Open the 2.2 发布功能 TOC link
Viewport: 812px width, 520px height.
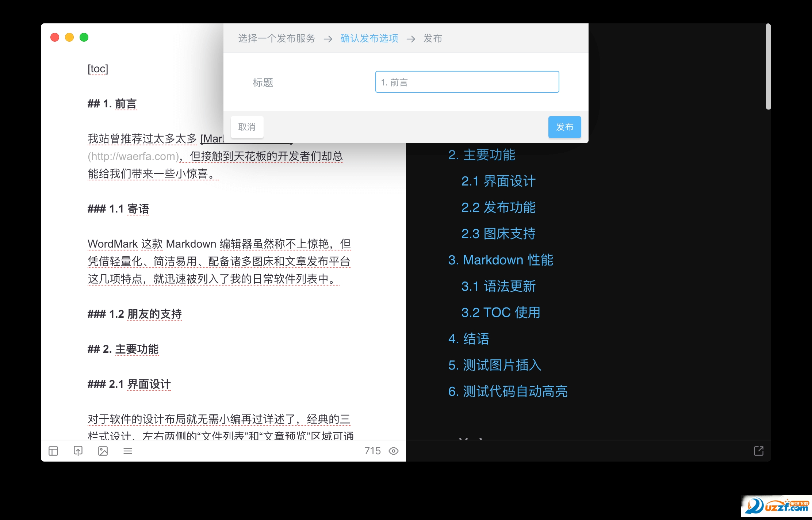[498, 207]
